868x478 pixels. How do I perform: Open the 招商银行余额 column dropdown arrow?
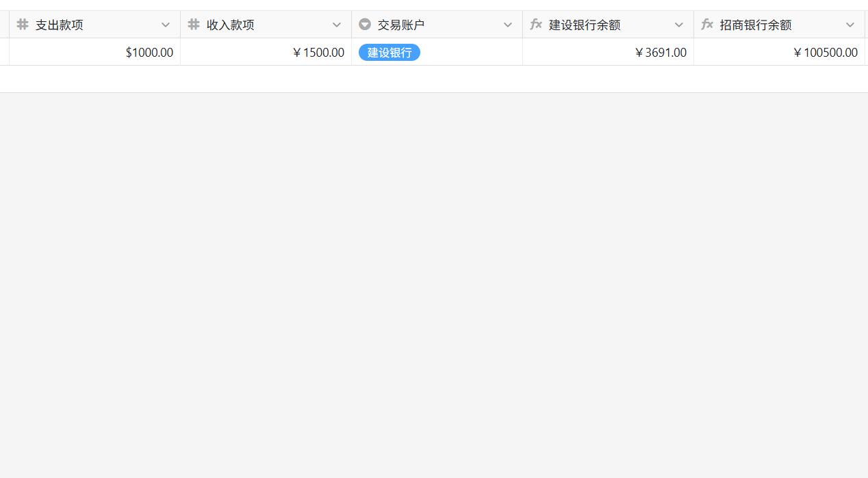pyautogui.click(x=850, y=25)
